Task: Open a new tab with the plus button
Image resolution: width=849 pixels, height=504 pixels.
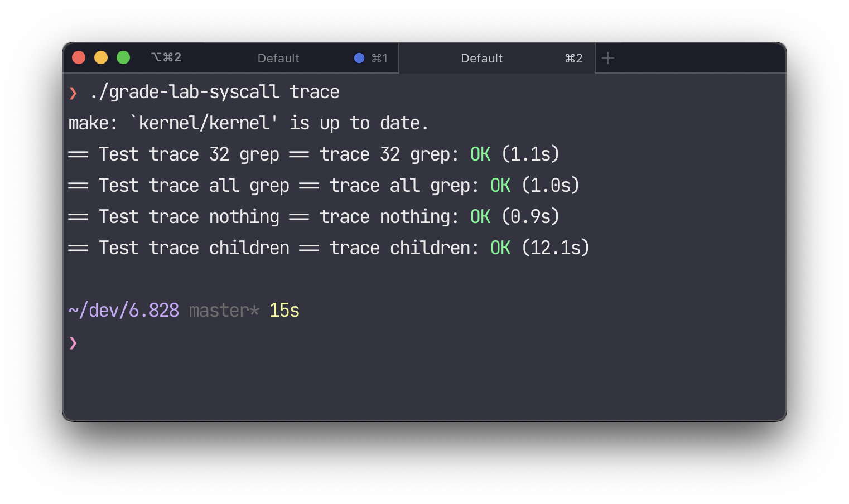Action: [608, 58]
